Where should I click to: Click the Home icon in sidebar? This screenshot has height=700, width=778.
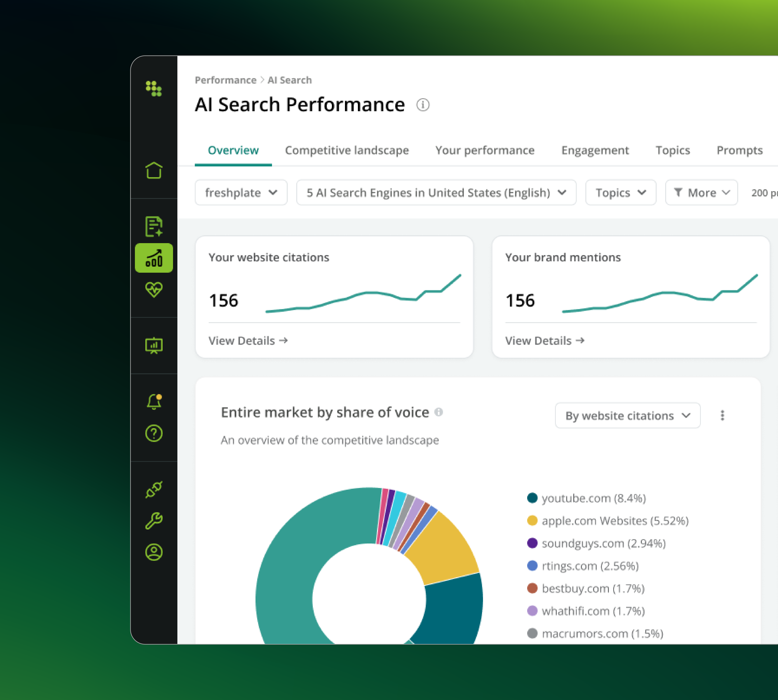click(154, 170)
